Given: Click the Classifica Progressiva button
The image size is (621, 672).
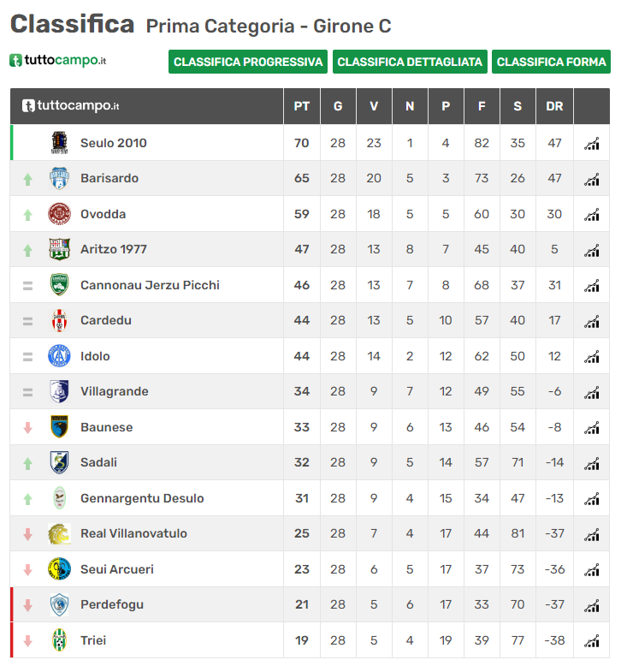Looking at the screenshot, I should [248, 62].
